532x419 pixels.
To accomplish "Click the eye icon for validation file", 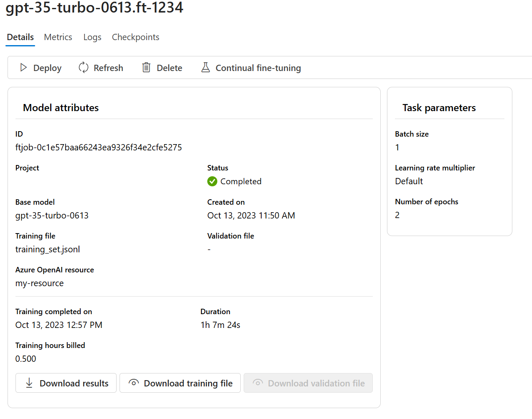I will click(258, 383).
